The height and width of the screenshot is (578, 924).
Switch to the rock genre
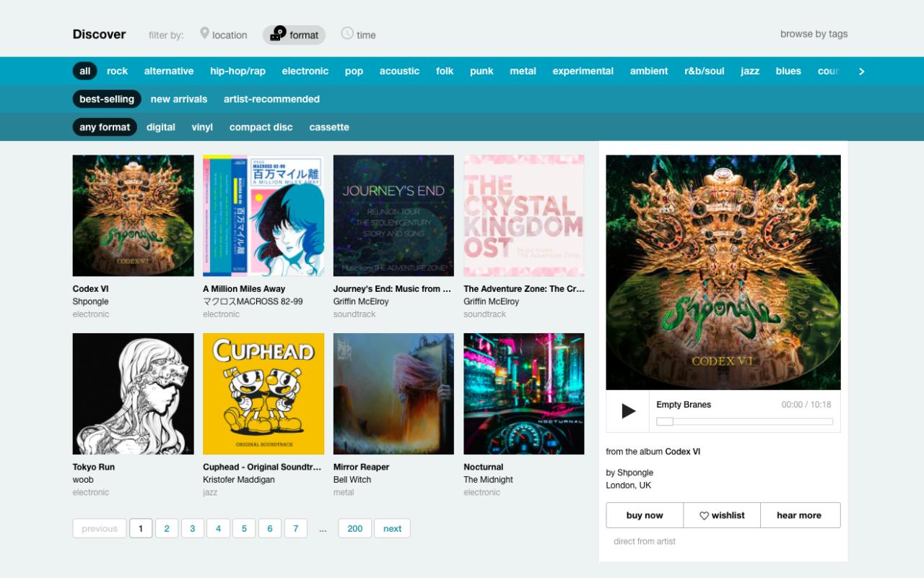(117, 71)
